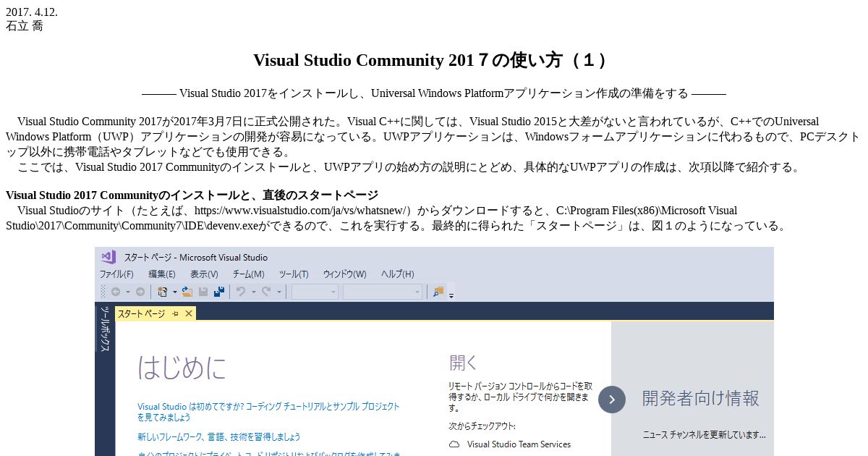Click the Visual Studio logo icon
This screenshot has height=456, width=868.
tap(109, 257)
